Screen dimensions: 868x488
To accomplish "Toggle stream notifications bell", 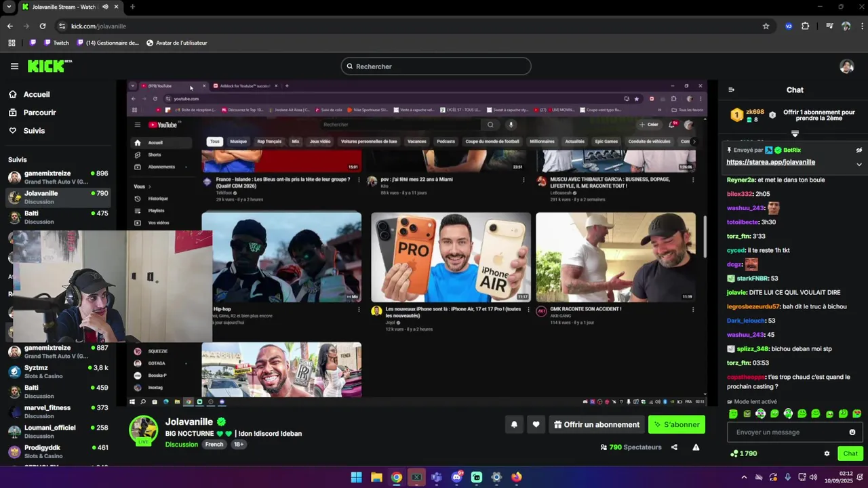I will [x=514, y=425].
